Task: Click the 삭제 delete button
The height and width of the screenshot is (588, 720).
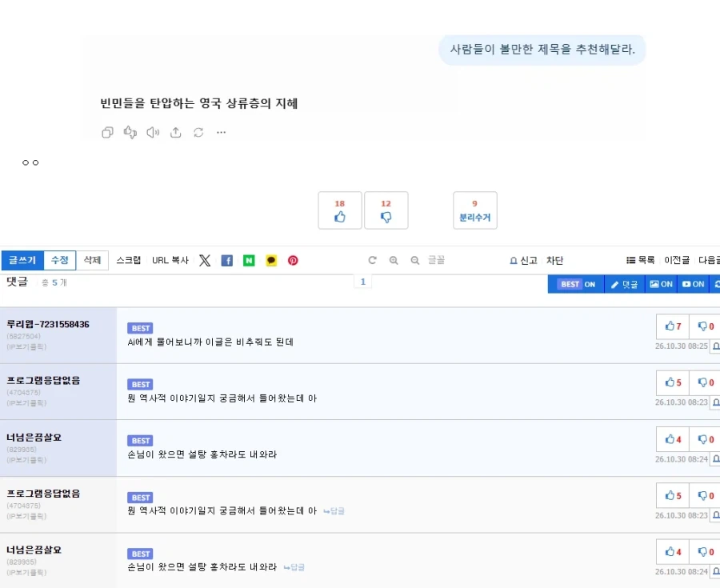Action: (x=92, y=260)
